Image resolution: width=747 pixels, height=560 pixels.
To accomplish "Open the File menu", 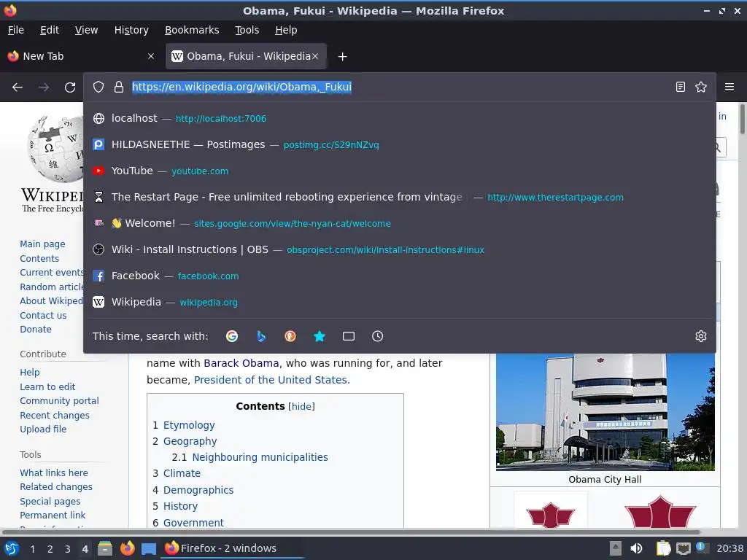I will [x=16, y=30].
